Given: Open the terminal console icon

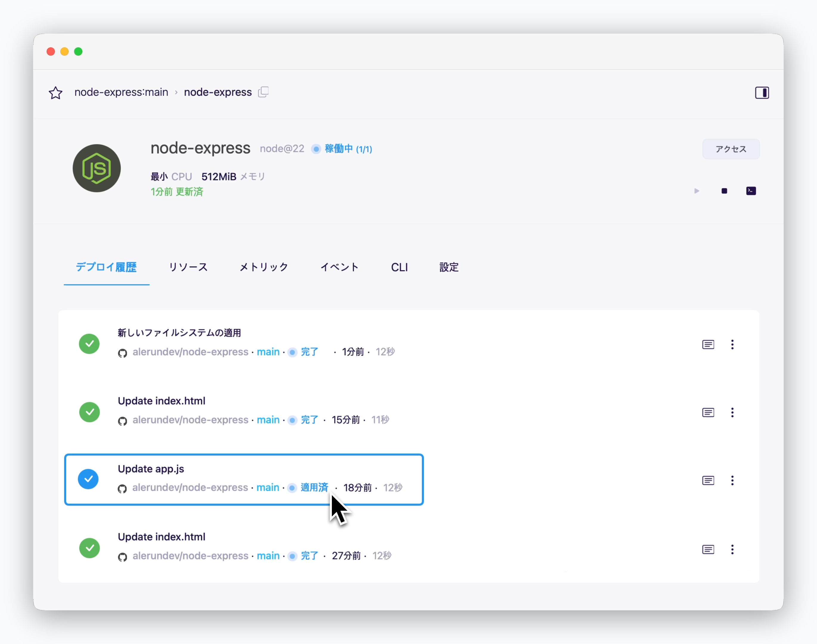Looking at the screenshot, I should pos(751,191).
